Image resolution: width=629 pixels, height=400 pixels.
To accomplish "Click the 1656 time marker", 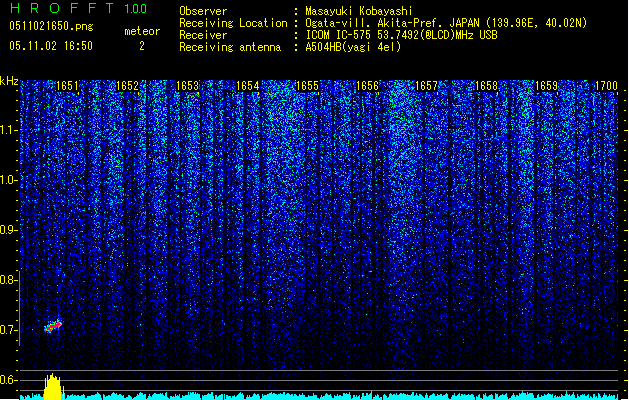I will (367, 86).
